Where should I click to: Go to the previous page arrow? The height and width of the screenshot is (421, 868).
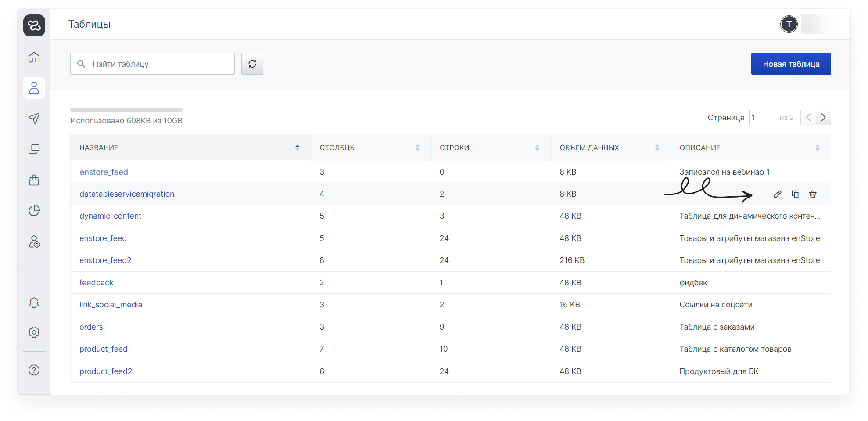click(x=808, y=117)
